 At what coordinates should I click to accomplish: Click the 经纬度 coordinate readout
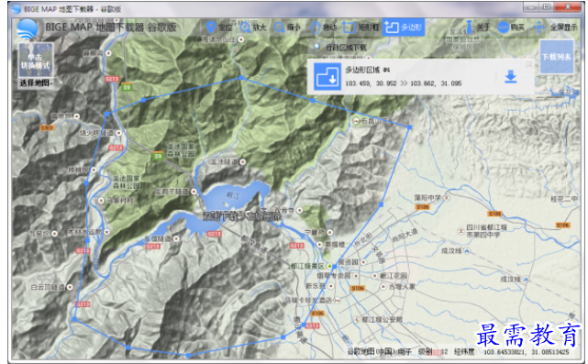coord(512,352)
